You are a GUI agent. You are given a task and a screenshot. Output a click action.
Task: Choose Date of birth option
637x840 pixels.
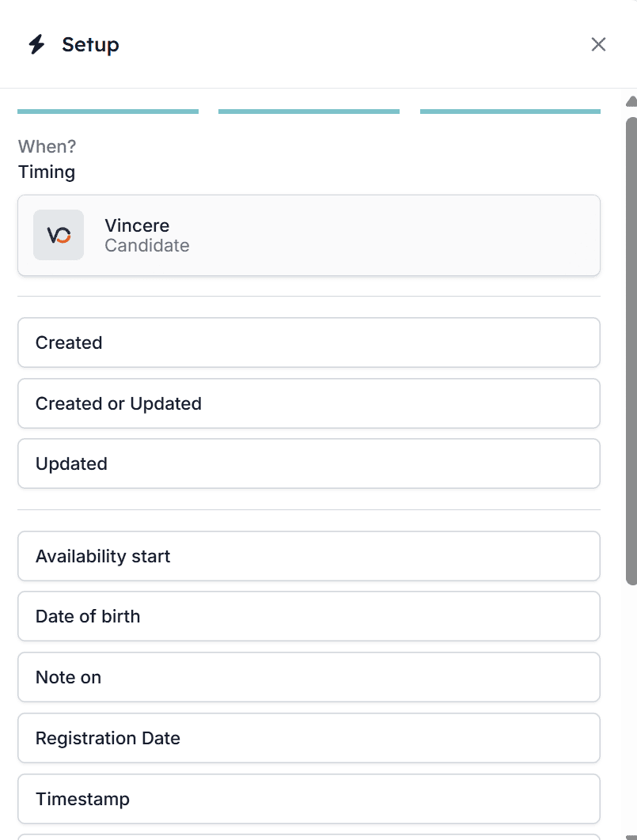[x=309, y=617]
